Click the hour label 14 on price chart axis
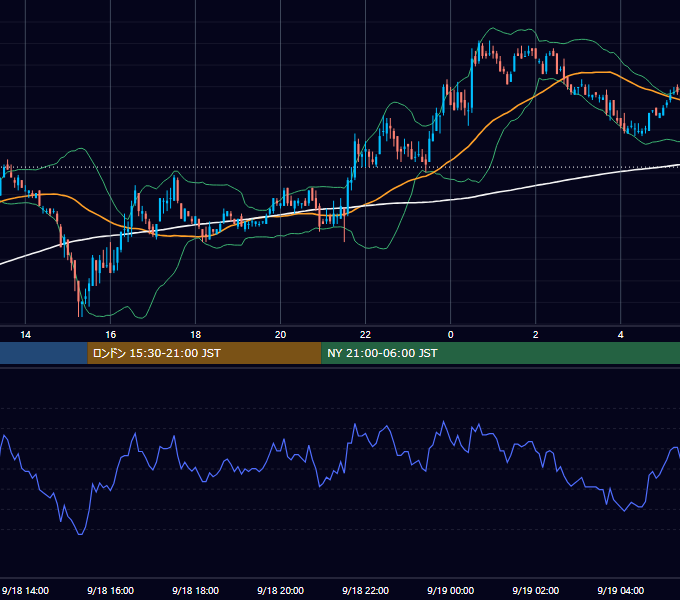Viewport: 680px width, 600px height. pos(26,335)
